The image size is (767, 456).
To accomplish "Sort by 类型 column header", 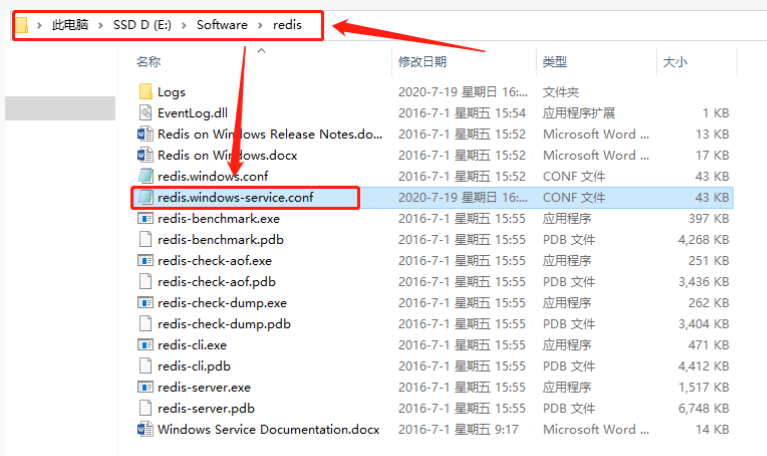I will 555,62.
